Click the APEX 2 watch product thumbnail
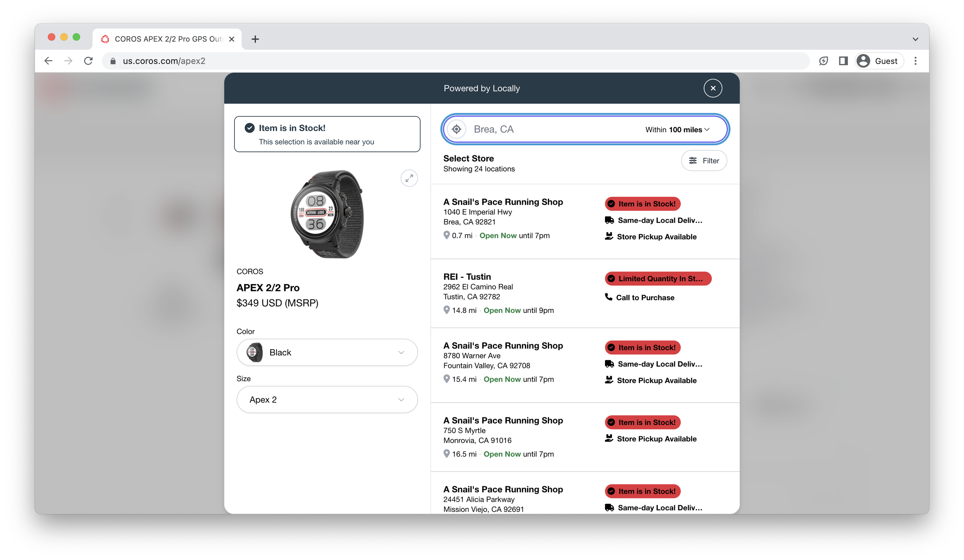 327,214
